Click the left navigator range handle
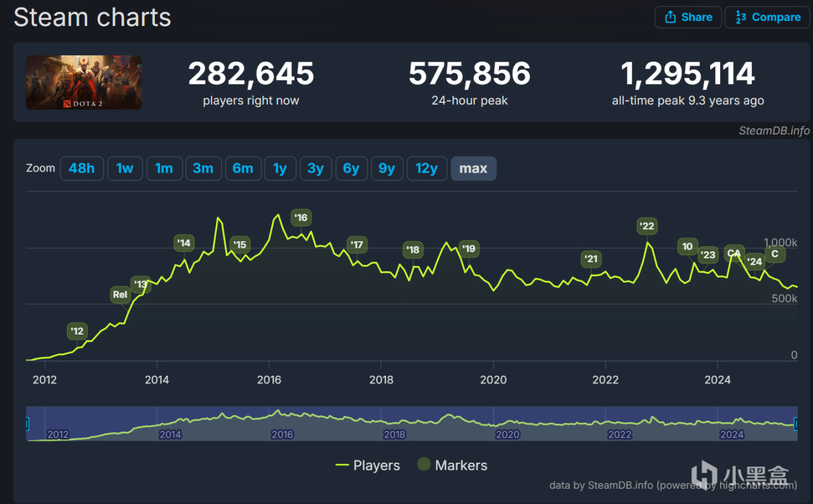Viewport: 813px width, 504px height. pyautogui.click(x=27, y=423)
